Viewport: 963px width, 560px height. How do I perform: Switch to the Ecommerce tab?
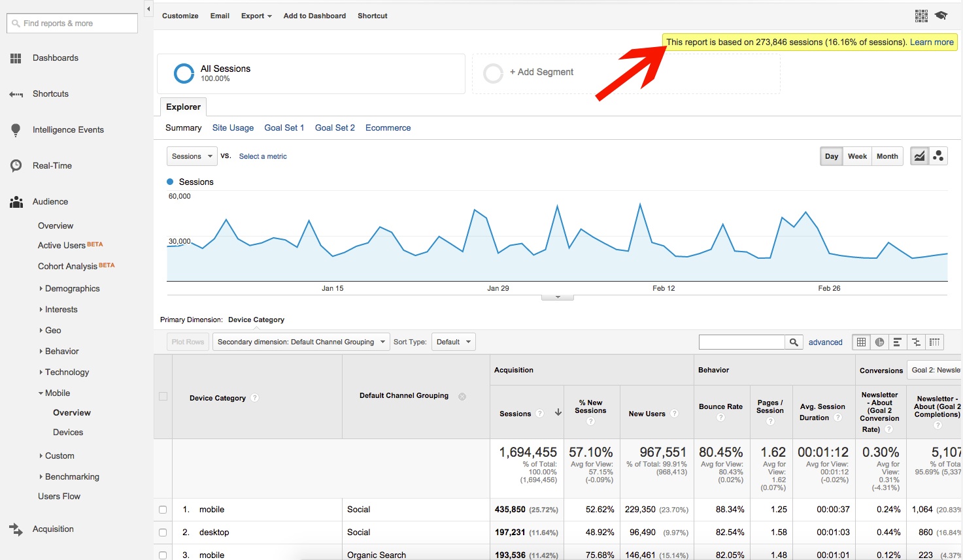(388, 127)
